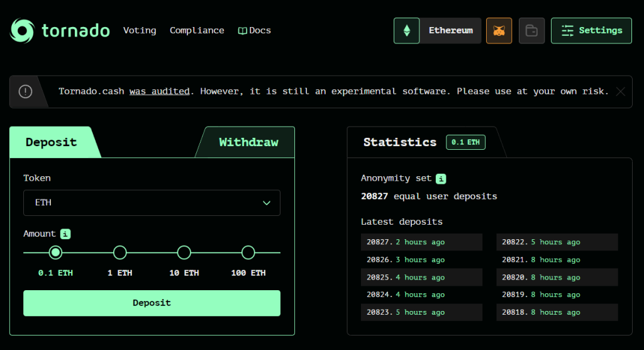
Task: Click the tornado swirl logo
Action: 22,30
